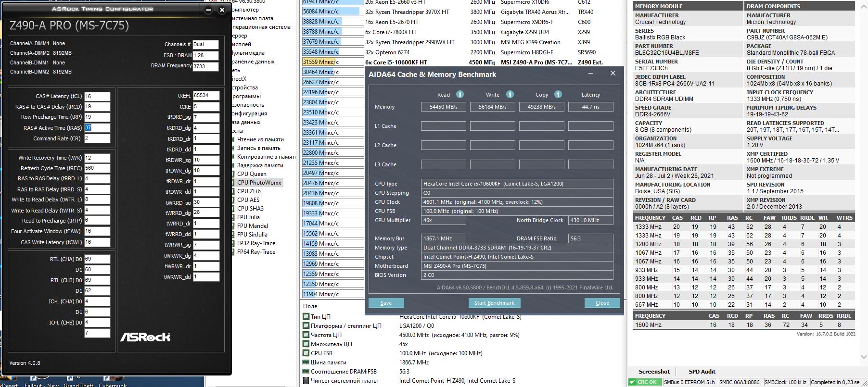Viewport: 868px width, 387px height.
Task: Click the chip icon beside Тип ЦП
Action: coord(306,316)
